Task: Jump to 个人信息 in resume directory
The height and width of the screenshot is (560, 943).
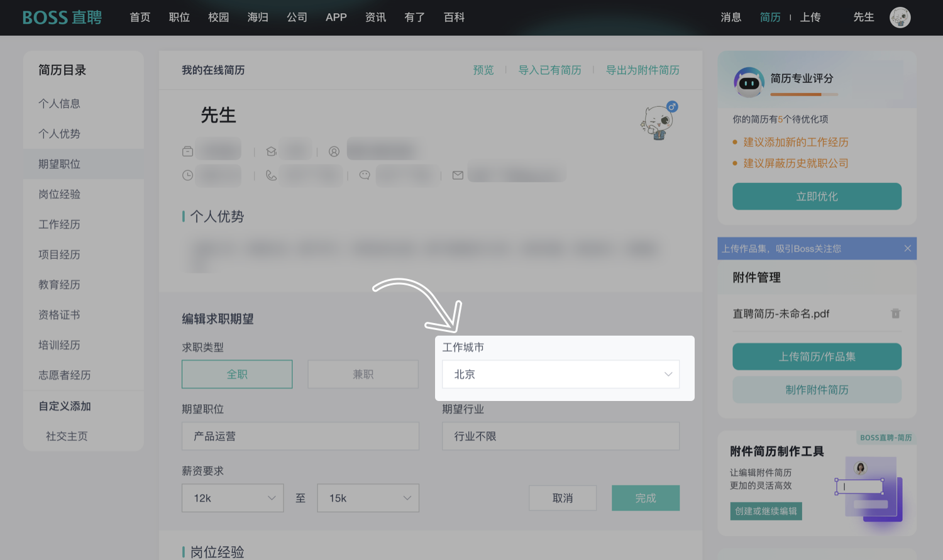Action: (x=59, y=104)
